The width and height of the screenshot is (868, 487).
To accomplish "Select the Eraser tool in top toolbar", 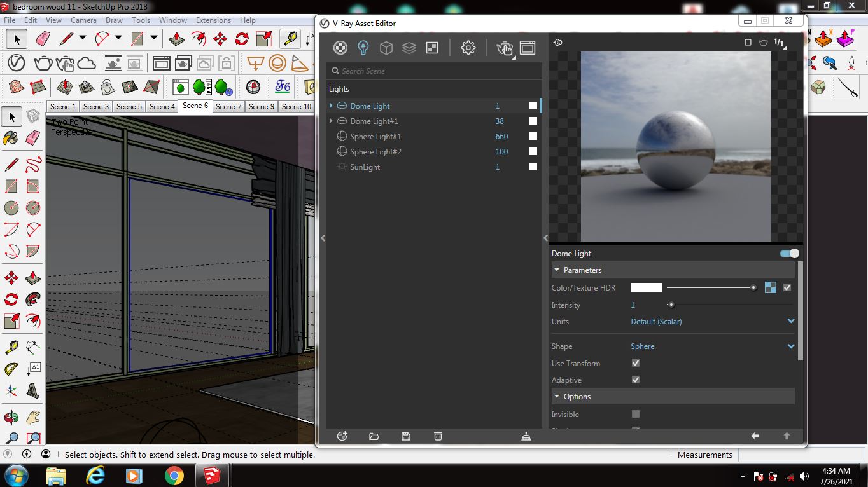I will [x=43, y=39].
